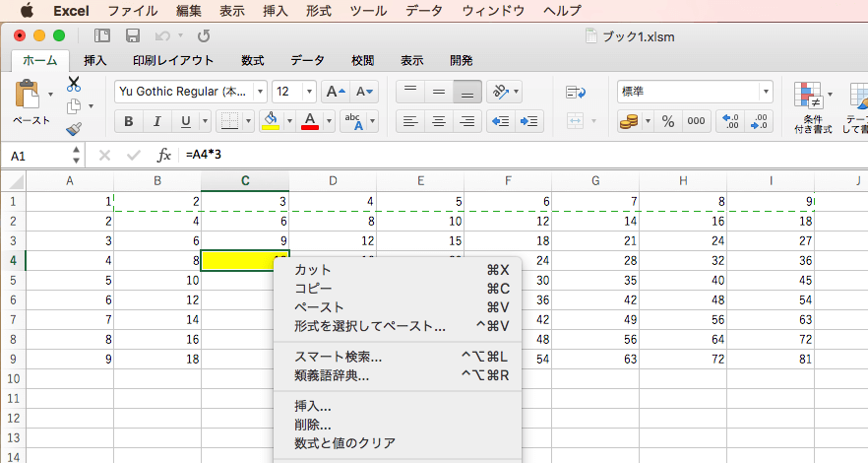Choose 数式と値のクリア in context menu
This screenshot has width=868, height=463.
(398, 443)
